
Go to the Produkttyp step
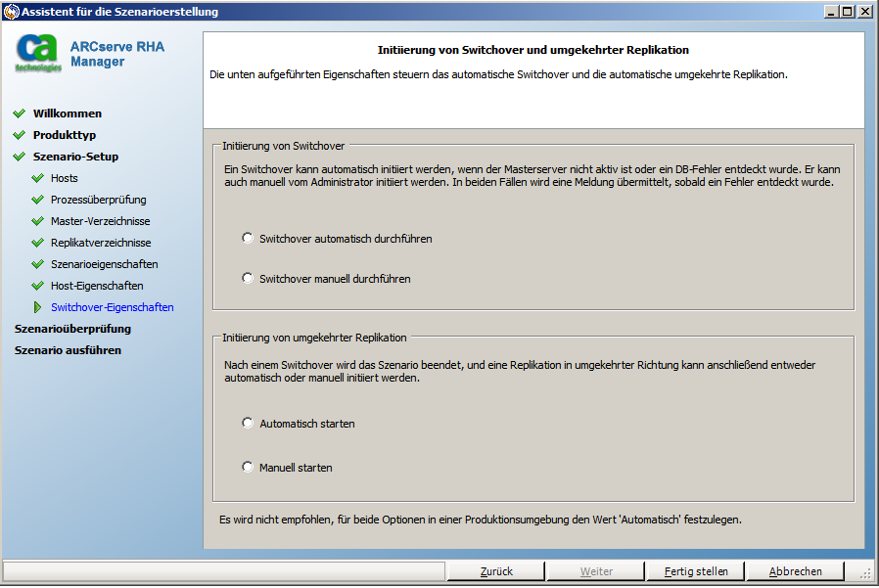pyautogui.click(x=65, y=135)
